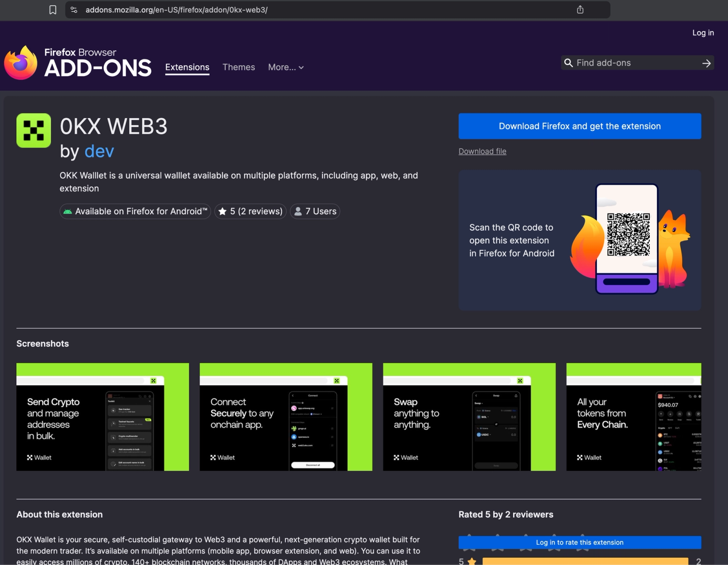Click the Rated 5 by 2 reviewers heading

[506, 515]
